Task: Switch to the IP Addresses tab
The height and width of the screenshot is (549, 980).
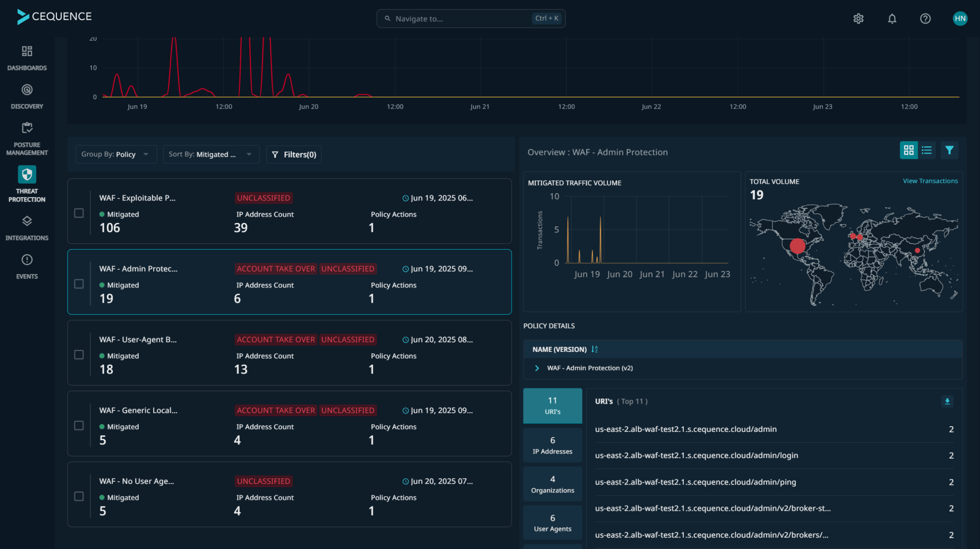Action: 552,445
